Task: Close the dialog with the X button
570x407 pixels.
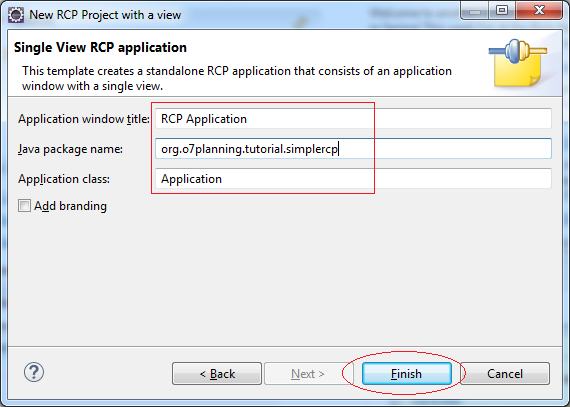Action: [x=539, y=11]
